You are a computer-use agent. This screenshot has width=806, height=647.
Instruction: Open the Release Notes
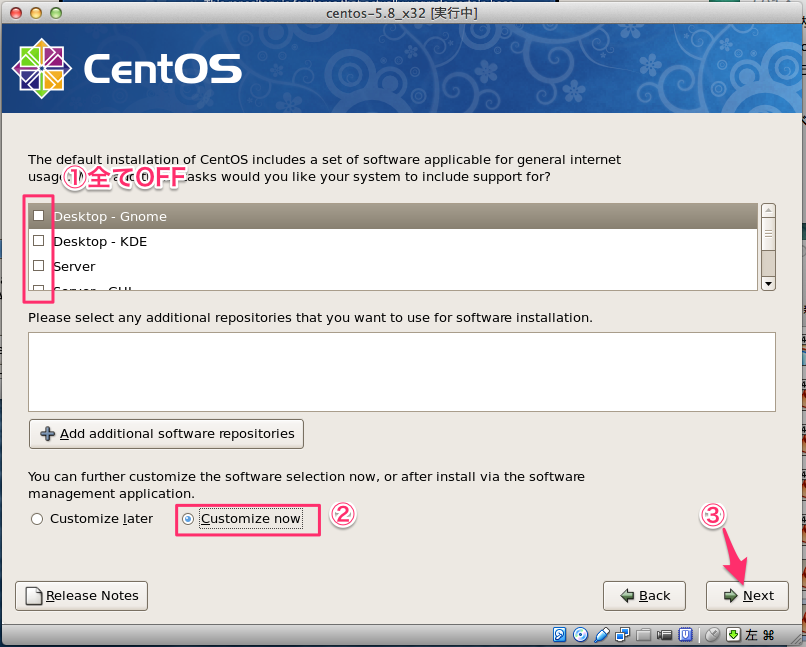coord(81,596)
